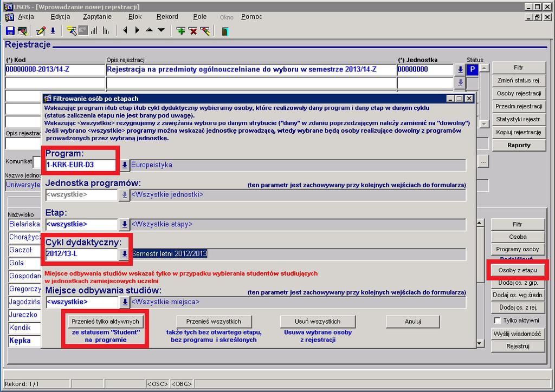Open the Blok menu
Screen dimensions: 555x392
pyautogui.click(x=135, y=17)
